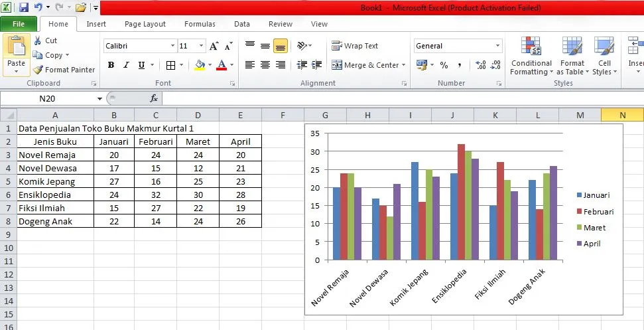644x330 pixels.
Task: Select row 9 header
Action: [x=8, y=234]
